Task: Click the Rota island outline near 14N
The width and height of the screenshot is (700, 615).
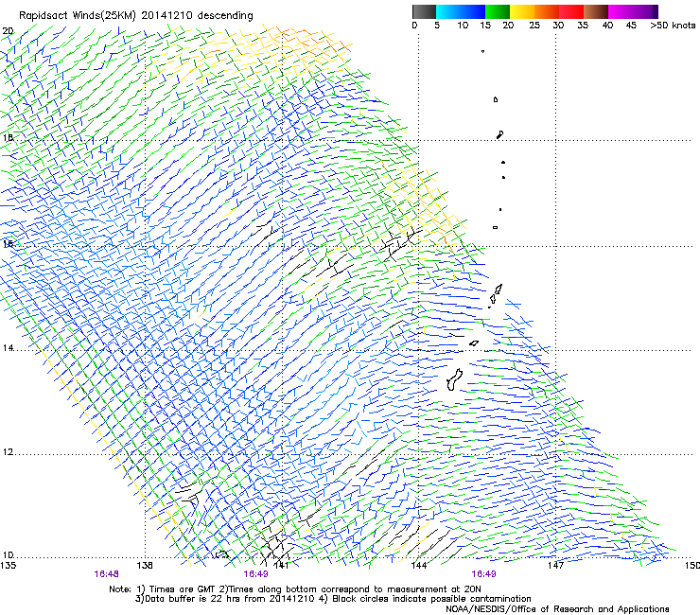Action: (x=474, y=343)
